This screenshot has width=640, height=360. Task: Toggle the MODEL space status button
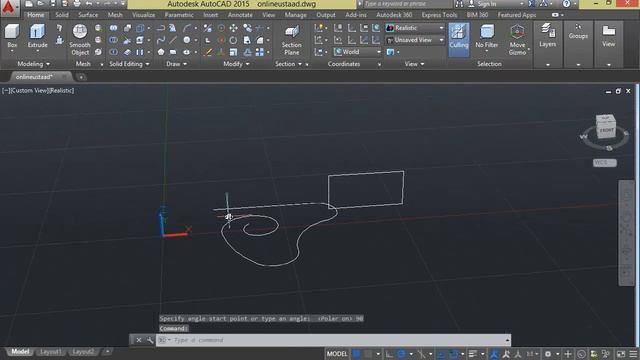coord(337,354)
